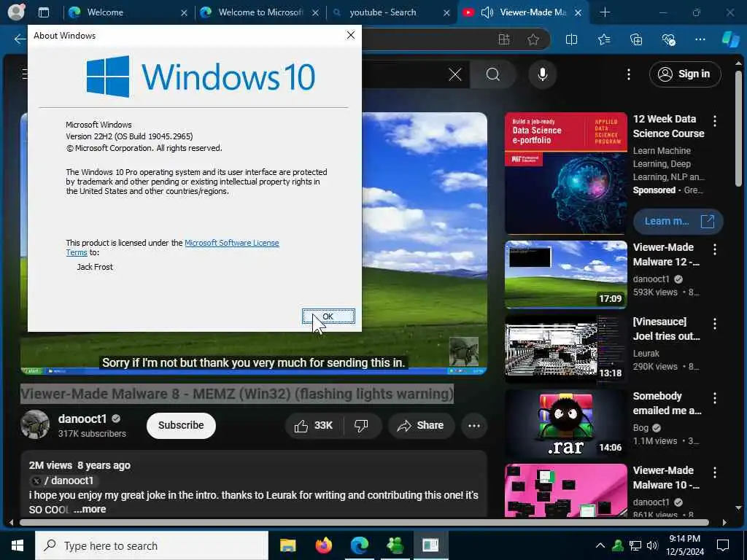Open File Explorer from taskbar
Screen dimensions: 747x560
(x=287, y=545)
